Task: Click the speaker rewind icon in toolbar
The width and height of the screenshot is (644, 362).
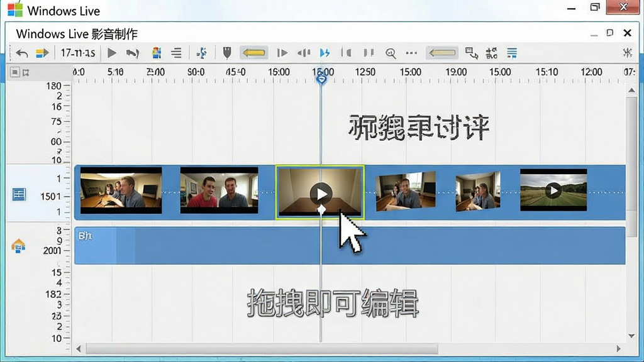Action: click(304, 53)
